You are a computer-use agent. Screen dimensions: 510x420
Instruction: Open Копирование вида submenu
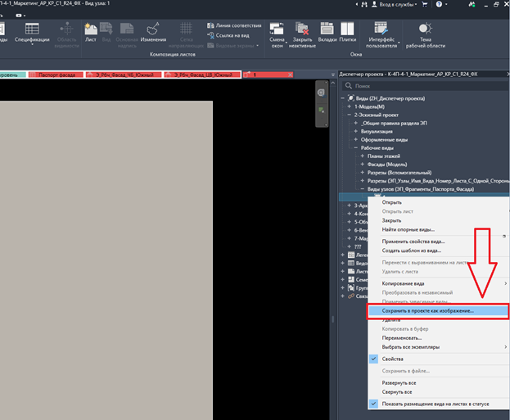(439, 284)
